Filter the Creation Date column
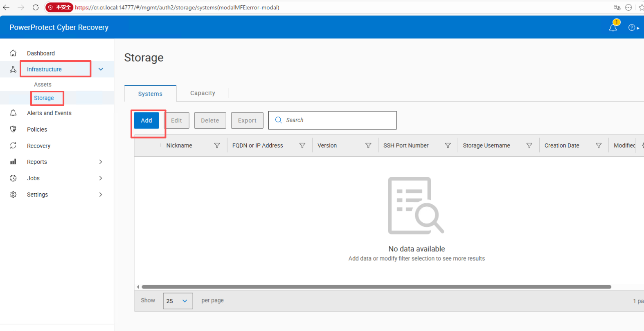This screenshot has height=331, width=644. point(599,145)
